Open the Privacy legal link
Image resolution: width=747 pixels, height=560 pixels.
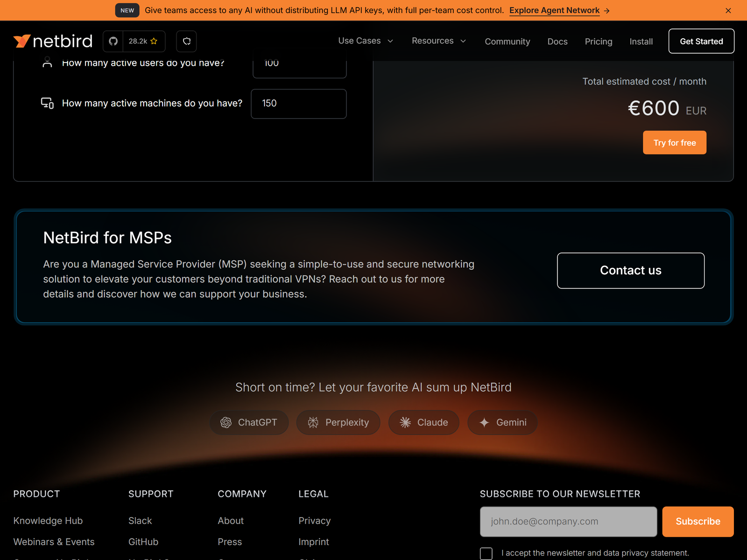pyautogui.click(x=315, y=521)
